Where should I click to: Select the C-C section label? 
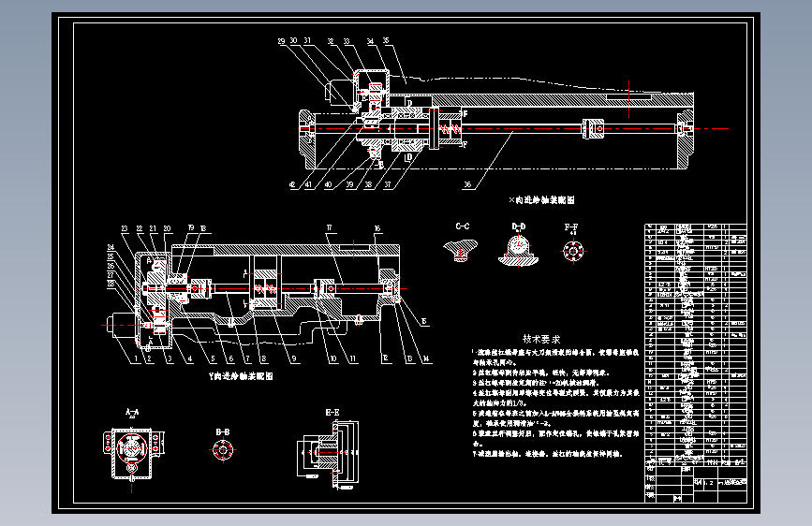[x=463, y=226]
